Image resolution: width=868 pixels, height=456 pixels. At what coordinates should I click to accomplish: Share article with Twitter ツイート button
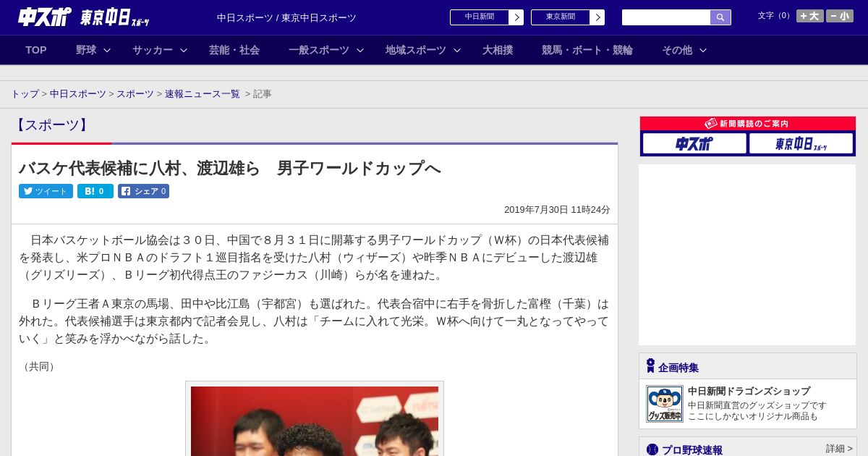point(46,191)
